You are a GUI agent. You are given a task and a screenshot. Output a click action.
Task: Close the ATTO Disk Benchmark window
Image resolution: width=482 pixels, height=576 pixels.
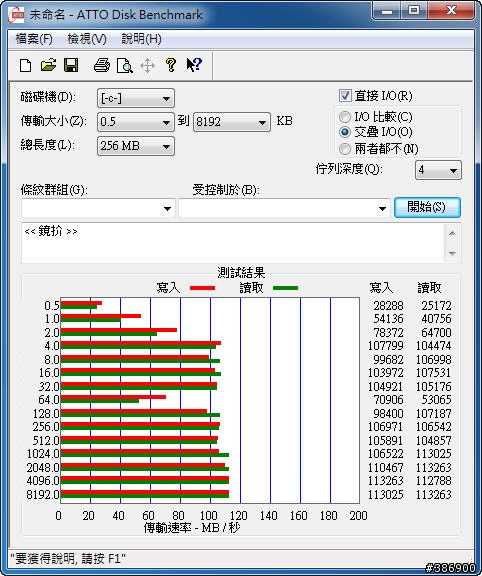point(451,11)
